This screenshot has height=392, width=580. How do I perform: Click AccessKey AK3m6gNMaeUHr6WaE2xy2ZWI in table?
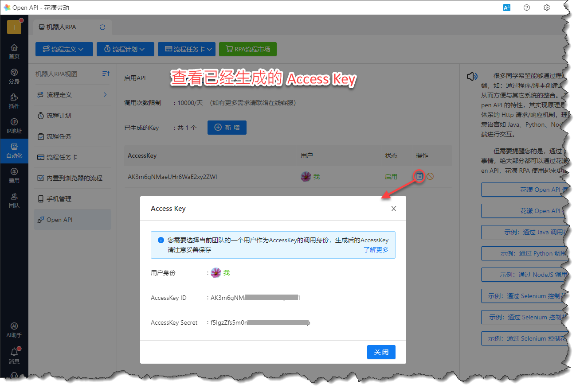pyautogui.click(x=172, y=177)
